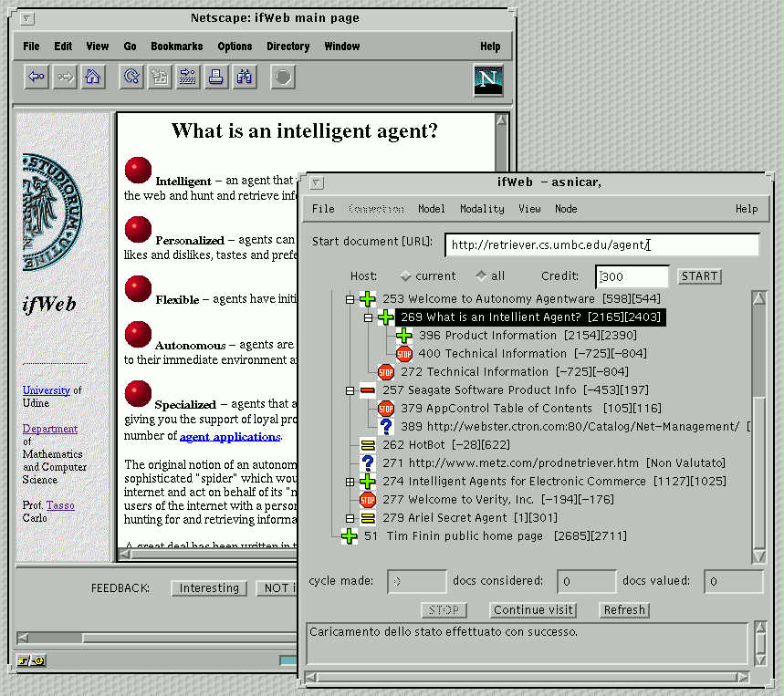Collapse the 279 Ariel Secret Agent node

(x=350, y=519)
